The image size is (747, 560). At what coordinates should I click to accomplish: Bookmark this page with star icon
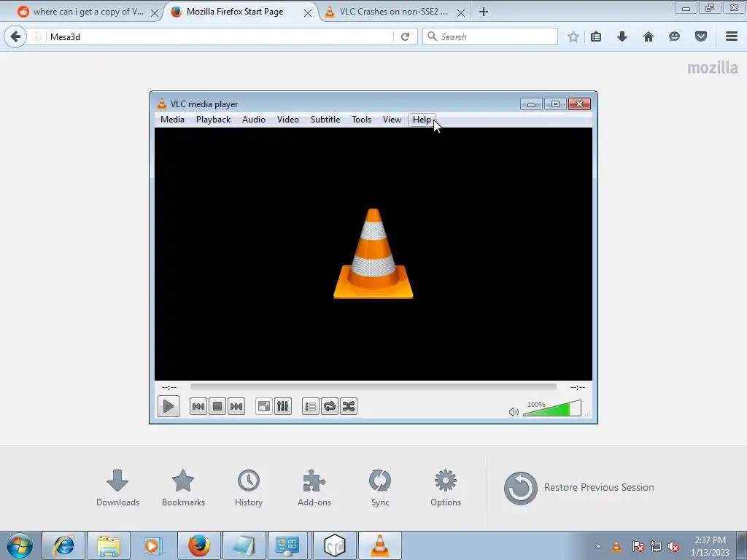coord(573,36)
